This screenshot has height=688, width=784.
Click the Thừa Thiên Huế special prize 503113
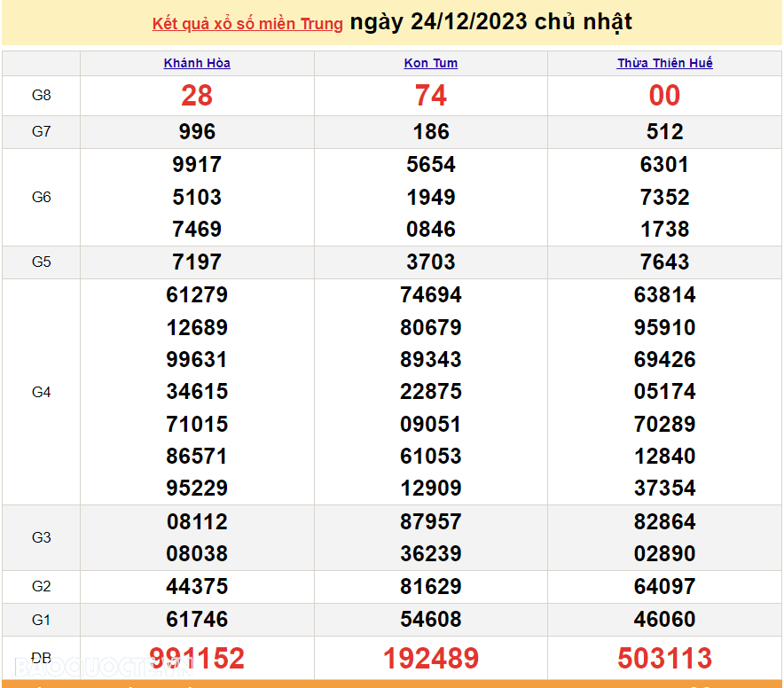(x=665, y=658)
